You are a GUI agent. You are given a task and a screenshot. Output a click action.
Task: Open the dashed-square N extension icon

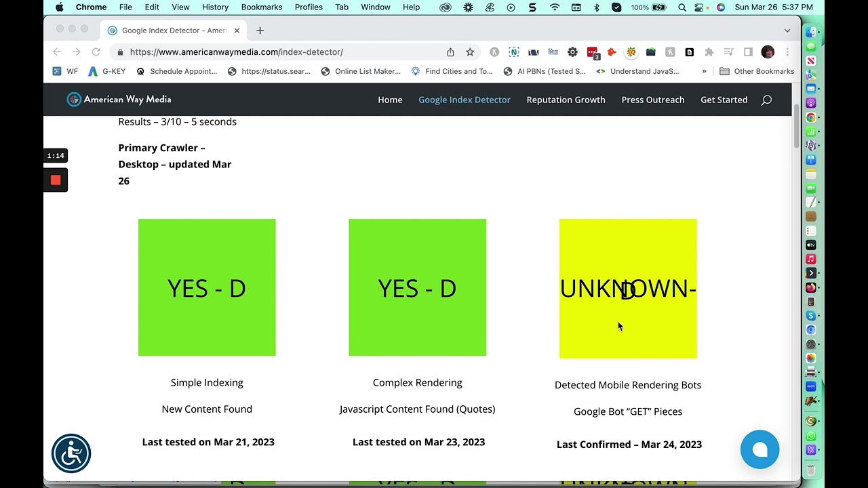point(514,52)
